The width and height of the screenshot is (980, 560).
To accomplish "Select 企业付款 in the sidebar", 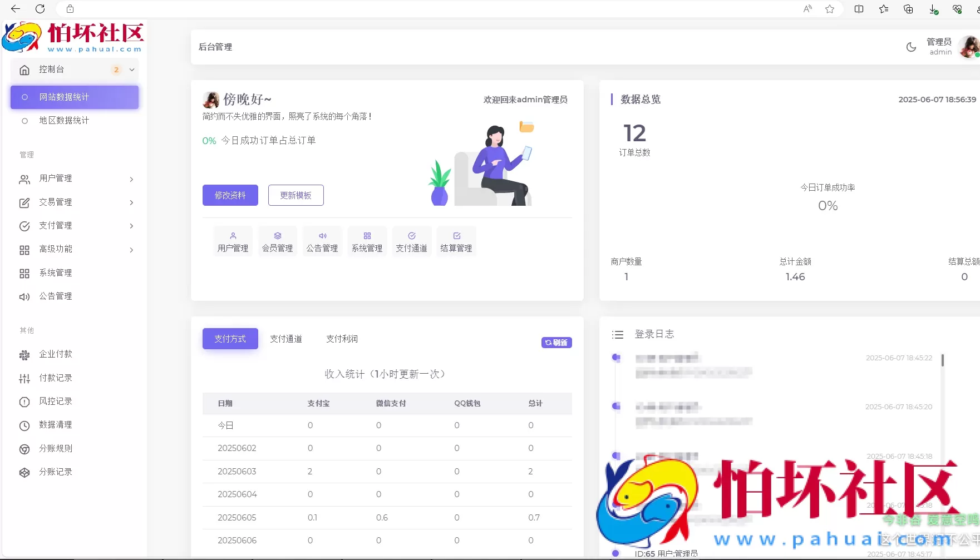I will (55, 354).
